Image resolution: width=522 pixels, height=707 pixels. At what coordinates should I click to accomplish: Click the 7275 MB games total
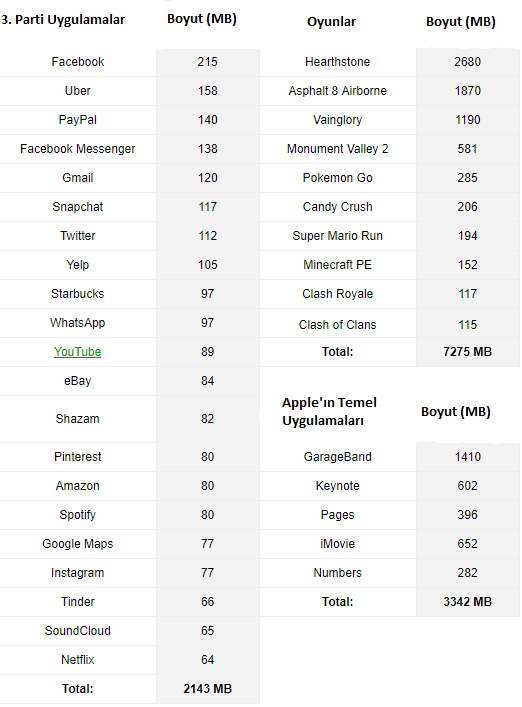467,352
